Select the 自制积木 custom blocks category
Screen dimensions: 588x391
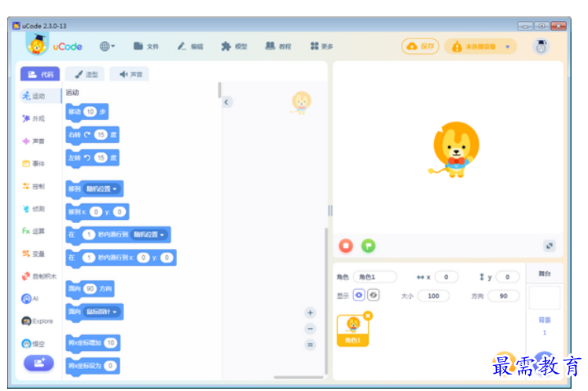coord(39,276)
